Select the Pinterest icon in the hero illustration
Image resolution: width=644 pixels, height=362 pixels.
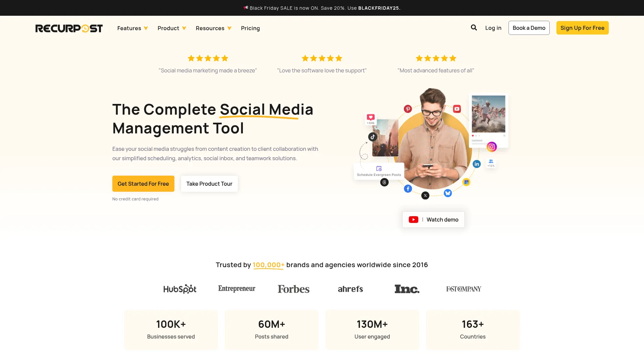(408, 109)
